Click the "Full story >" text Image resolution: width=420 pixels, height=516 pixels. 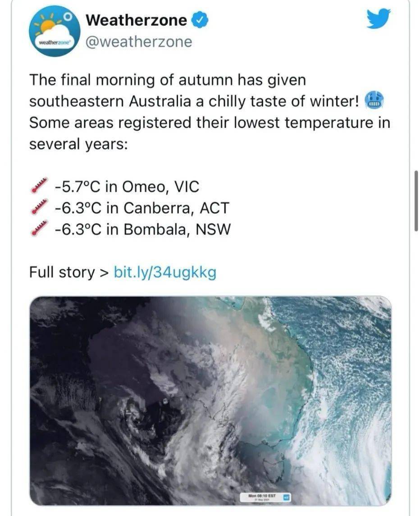pos(69,273)
